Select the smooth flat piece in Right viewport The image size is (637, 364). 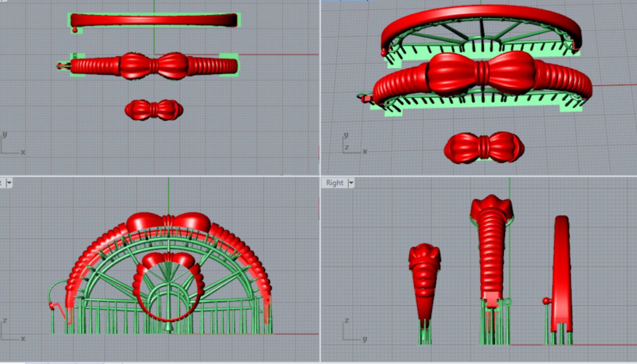pos(561,273)
